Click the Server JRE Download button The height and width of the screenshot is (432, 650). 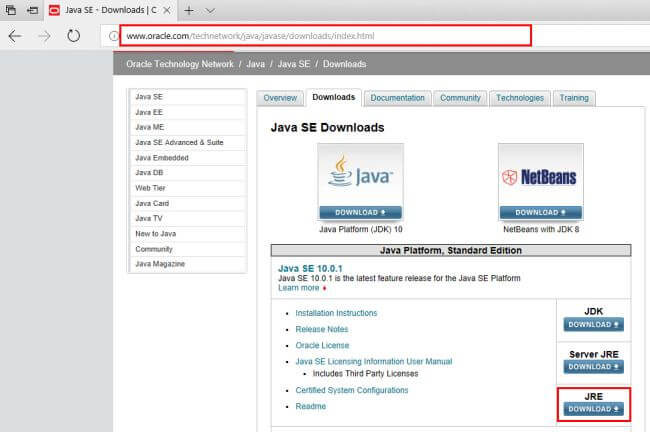coord(594,367)
